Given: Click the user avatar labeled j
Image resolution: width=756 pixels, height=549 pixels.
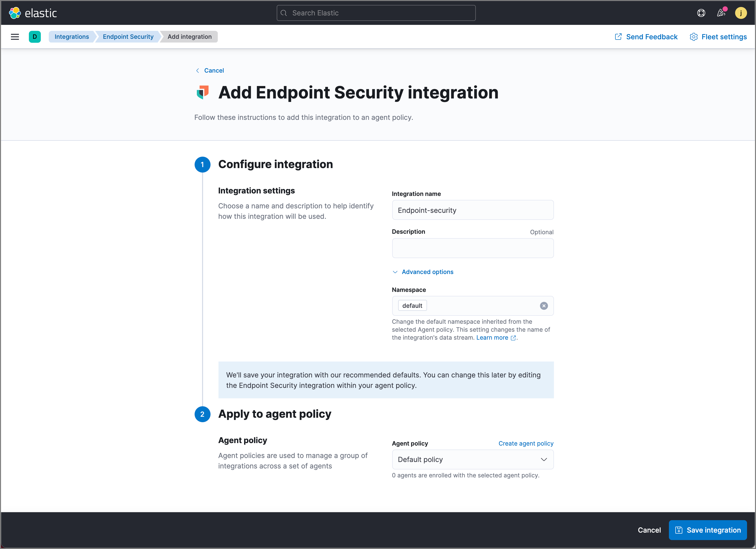Looking at the screenshot, I should [x=741, y=13].
